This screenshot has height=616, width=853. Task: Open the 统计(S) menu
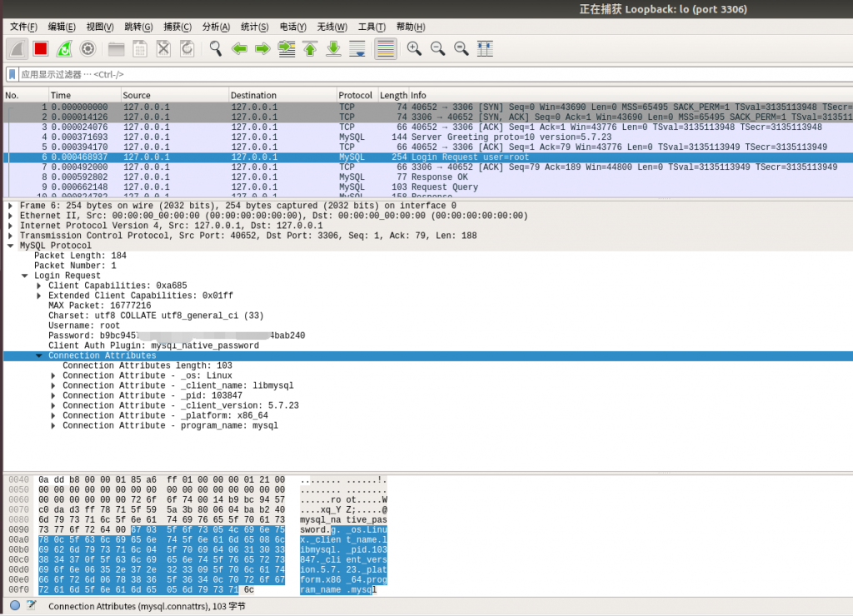254,27
